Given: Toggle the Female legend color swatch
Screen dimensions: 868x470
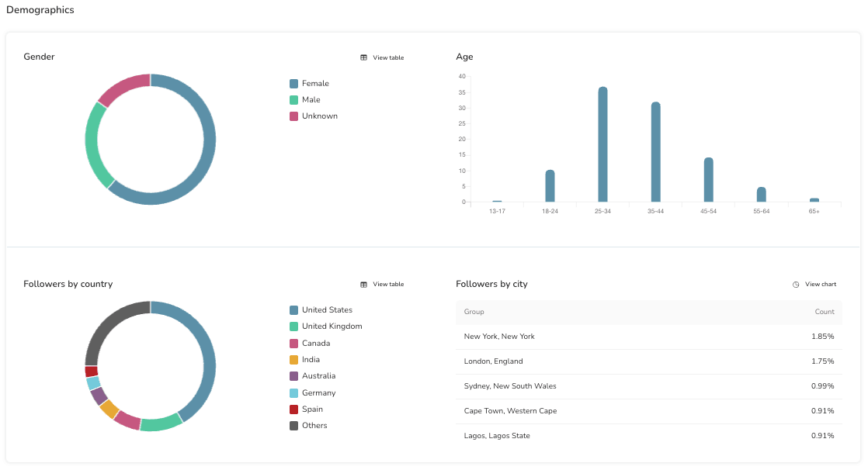Looking at the screenshot, I should pos(293,84).
